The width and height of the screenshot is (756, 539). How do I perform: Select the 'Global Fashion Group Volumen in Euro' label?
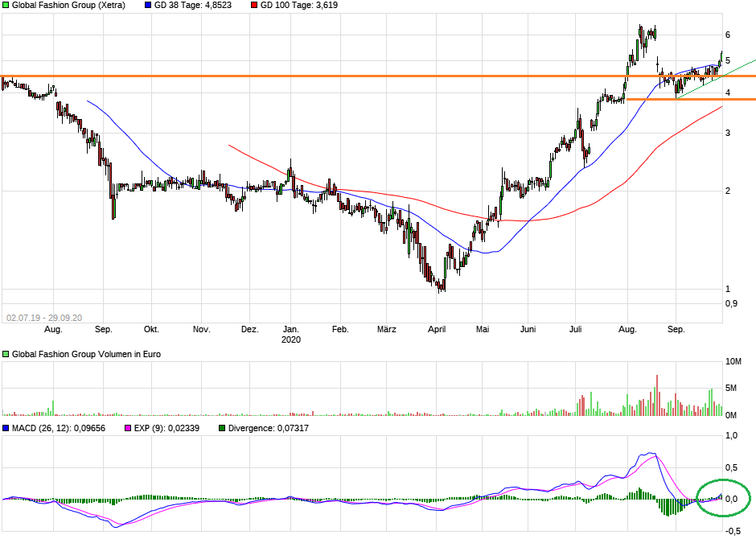(86, 354)
